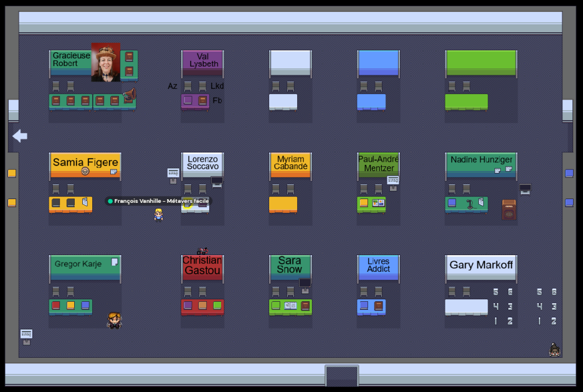Click the Fb label beside Val Lysbeth
Image resolution: width=583 pixels, height=392 pixels.
(x=217, y=100)
